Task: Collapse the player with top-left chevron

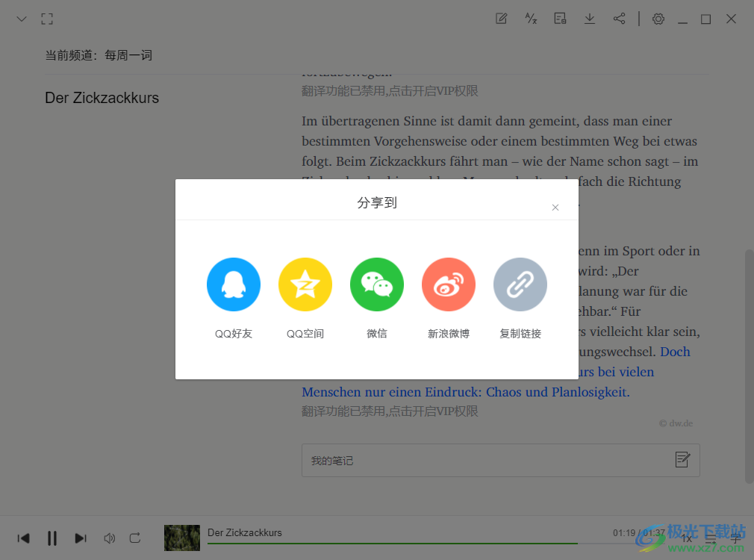Action: coord(22,19)
